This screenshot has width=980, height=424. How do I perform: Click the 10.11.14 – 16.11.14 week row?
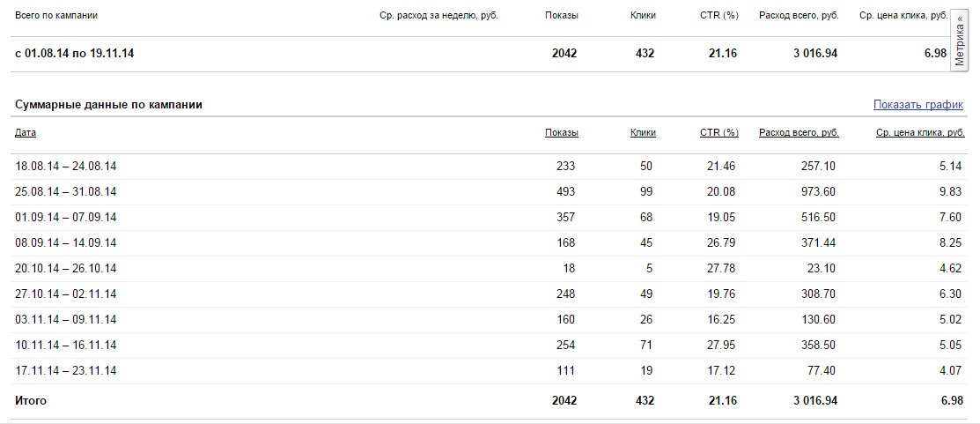pos(66,345)
